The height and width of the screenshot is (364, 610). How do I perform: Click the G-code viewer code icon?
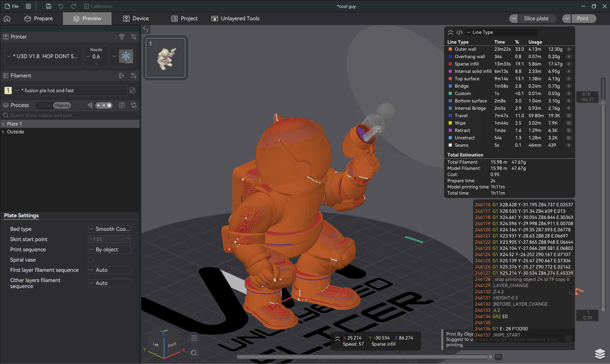click(x=460, y=32)
